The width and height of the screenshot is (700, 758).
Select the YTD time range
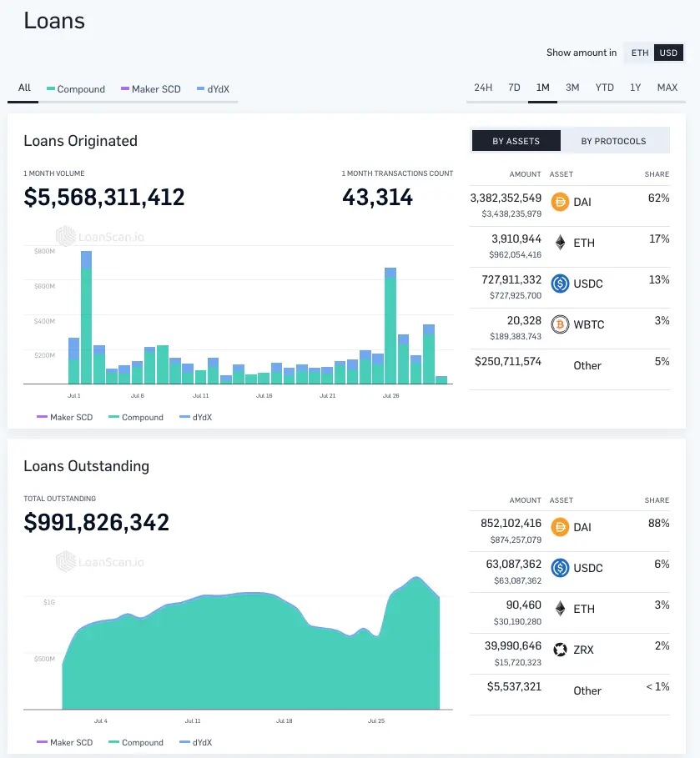604,88
